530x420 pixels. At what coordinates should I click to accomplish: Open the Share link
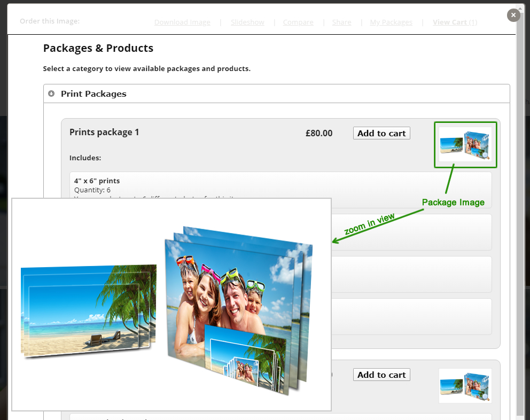coord(341,22)
